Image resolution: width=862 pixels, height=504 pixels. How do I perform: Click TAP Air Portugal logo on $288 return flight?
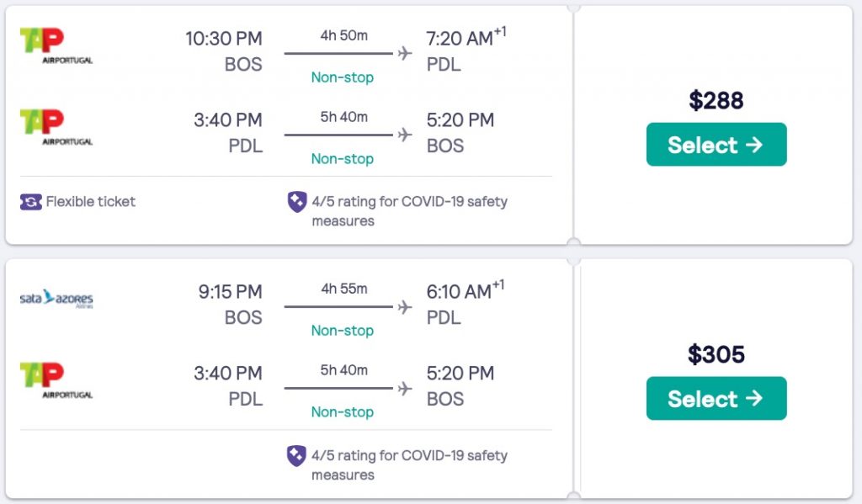[56, 127]
